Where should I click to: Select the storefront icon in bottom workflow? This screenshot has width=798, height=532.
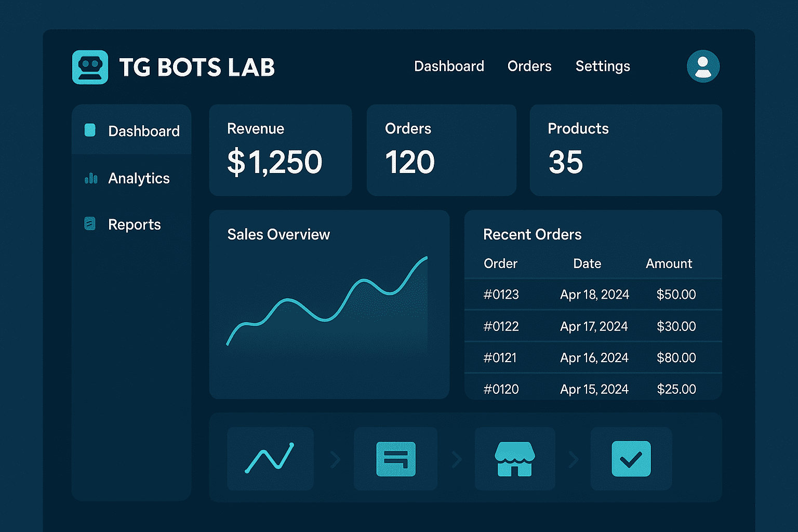click(514, 459)
